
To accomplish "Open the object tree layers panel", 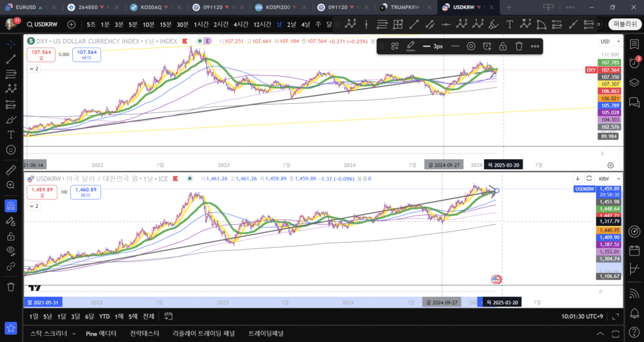I will click(634, 82).
